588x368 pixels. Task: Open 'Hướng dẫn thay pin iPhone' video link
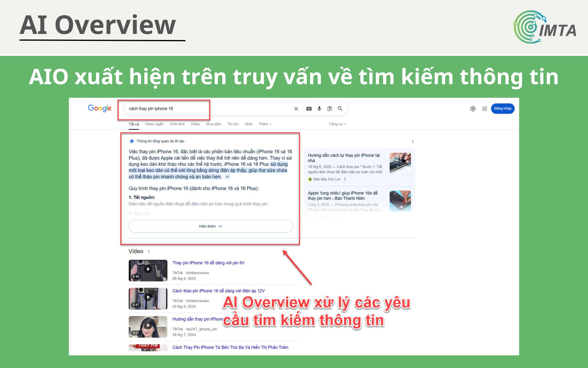coord(198,319)
